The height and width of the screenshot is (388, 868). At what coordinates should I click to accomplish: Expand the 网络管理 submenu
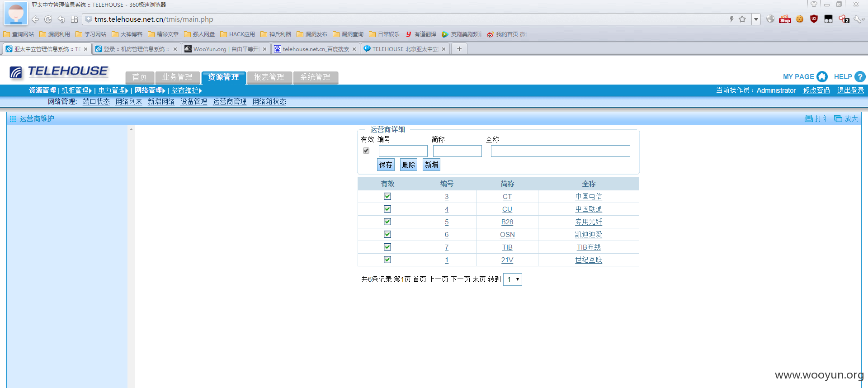pos(150,90)
